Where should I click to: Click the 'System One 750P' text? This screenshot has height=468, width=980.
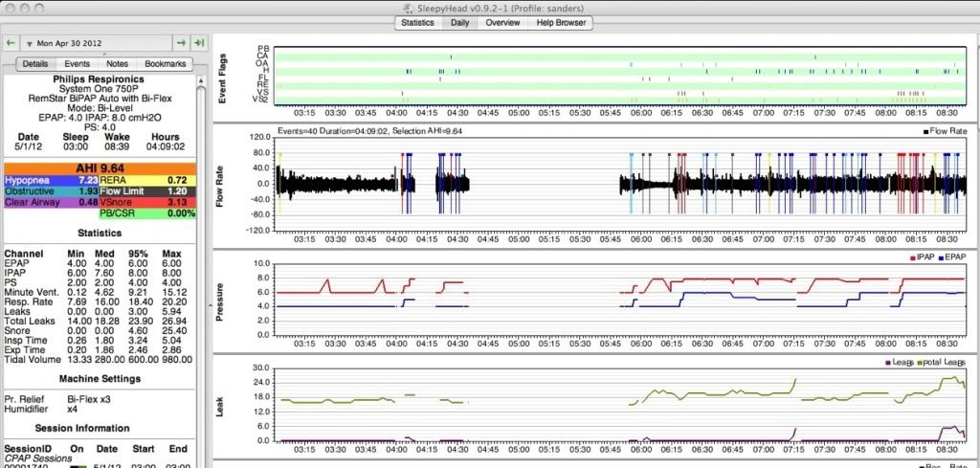pos(100,89)
